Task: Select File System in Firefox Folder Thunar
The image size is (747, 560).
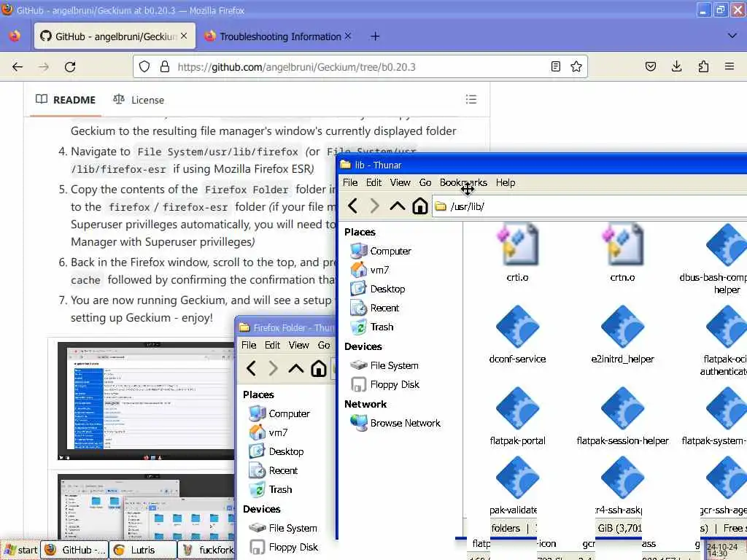Action: [283, 528]
